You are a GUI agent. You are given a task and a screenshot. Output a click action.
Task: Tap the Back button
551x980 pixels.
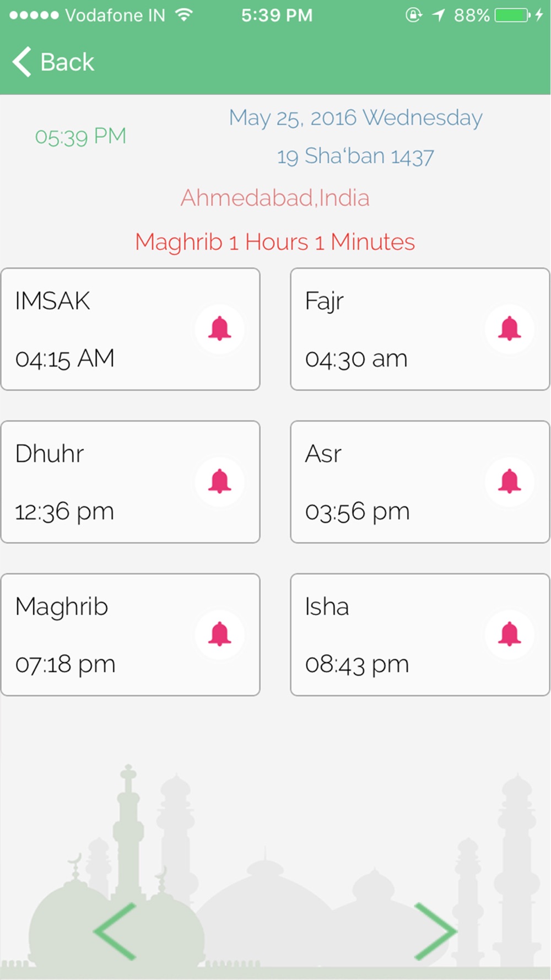pyautogui.click(x=67, y=62)
